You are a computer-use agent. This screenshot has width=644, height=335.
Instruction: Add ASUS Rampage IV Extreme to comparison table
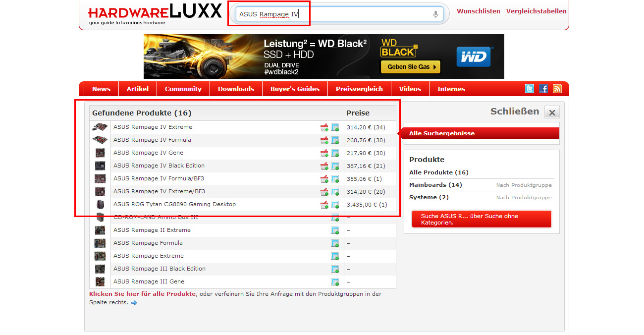(335, 127)
